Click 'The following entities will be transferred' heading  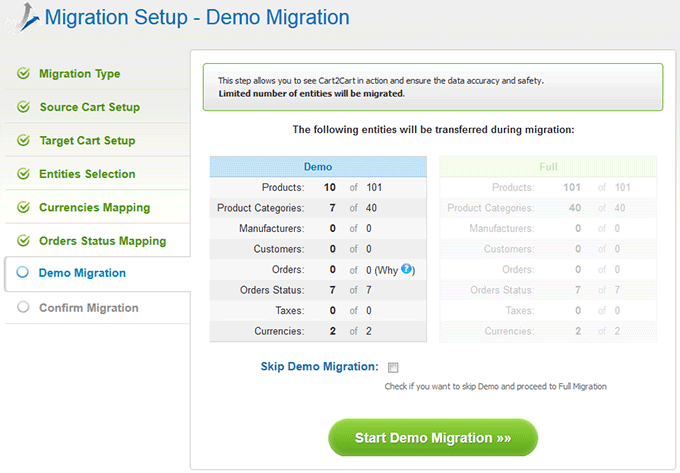pyautogui.click(x=433, y=130)
